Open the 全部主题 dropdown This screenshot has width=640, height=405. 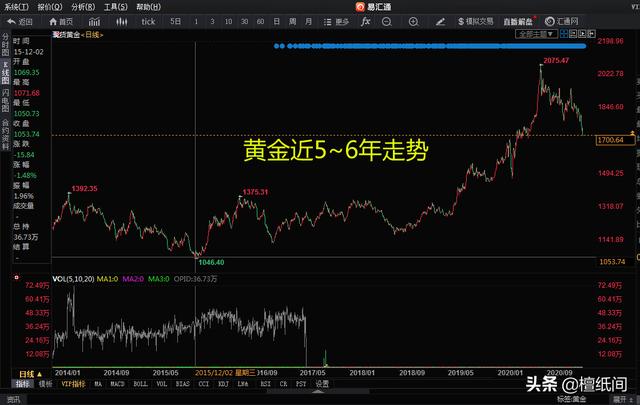(566, 34)
